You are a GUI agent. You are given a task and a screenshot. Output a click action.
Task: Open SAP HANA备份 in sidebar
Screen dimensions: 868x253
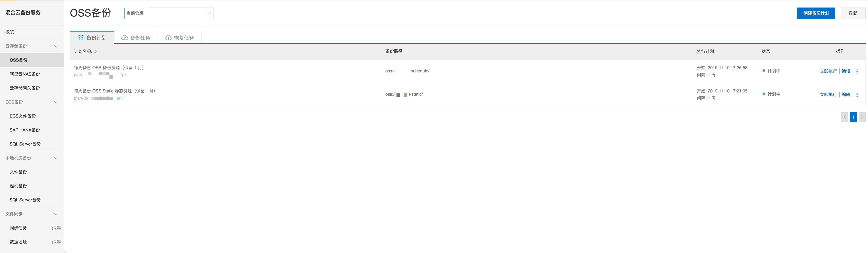tap(25, 130)
